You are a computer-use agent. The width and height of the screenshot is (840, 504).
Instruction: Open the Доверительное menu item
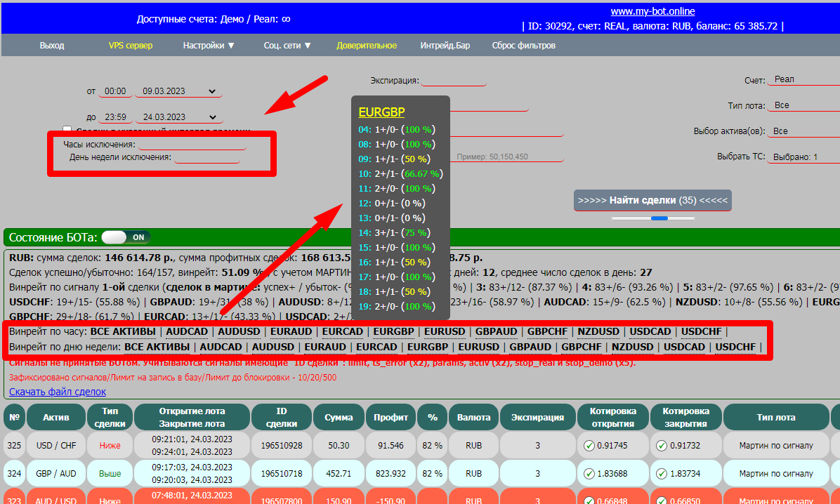[x=367, y=46]
